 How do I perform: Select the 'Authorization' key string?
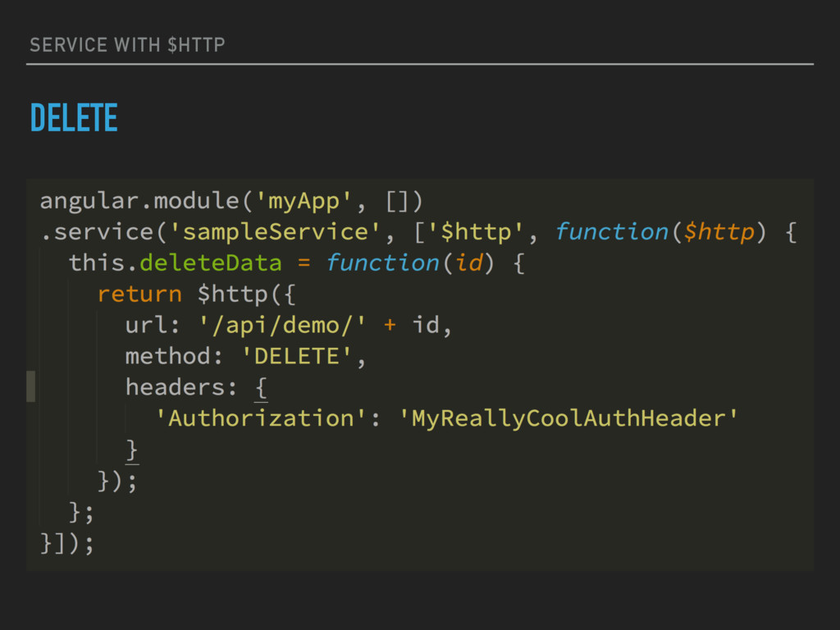(x=261, y=418)
